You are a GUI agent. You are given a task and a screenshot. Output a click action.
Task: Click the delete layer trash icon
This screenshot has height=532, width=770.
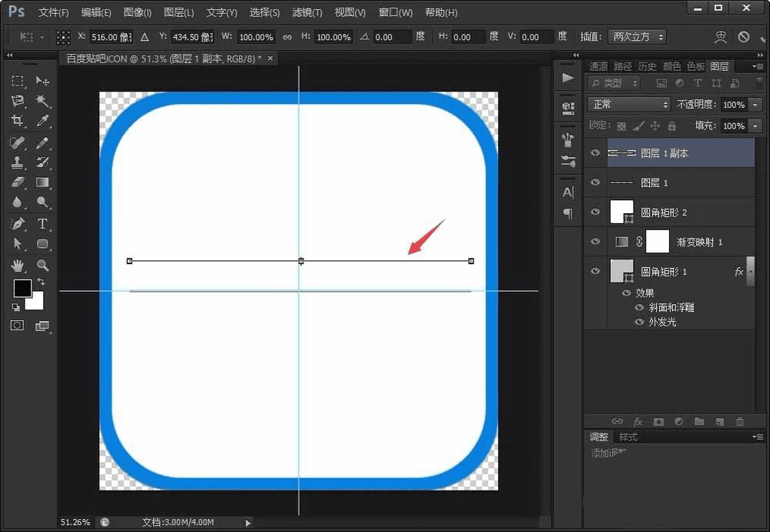(x=740, y=422)
